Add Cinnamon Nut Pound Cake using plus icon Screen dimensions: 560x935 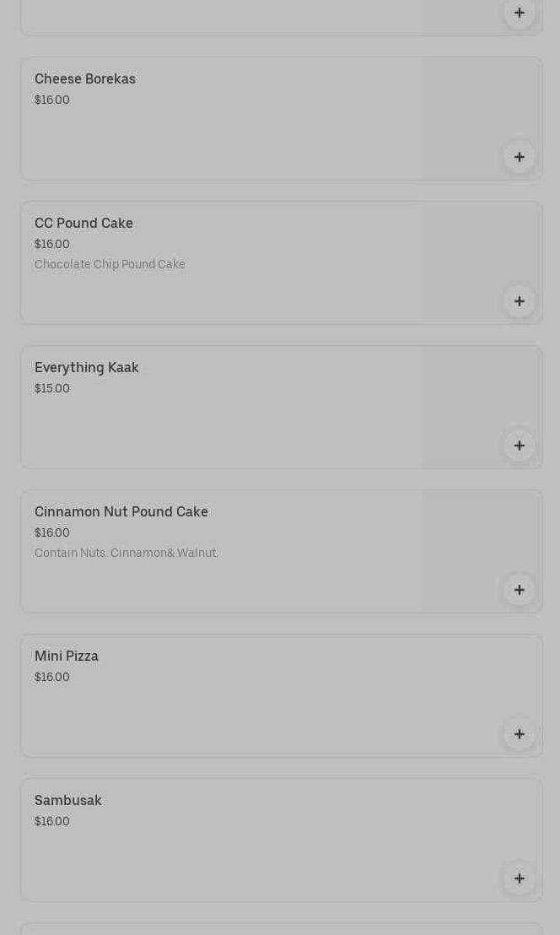pos(519,590)
